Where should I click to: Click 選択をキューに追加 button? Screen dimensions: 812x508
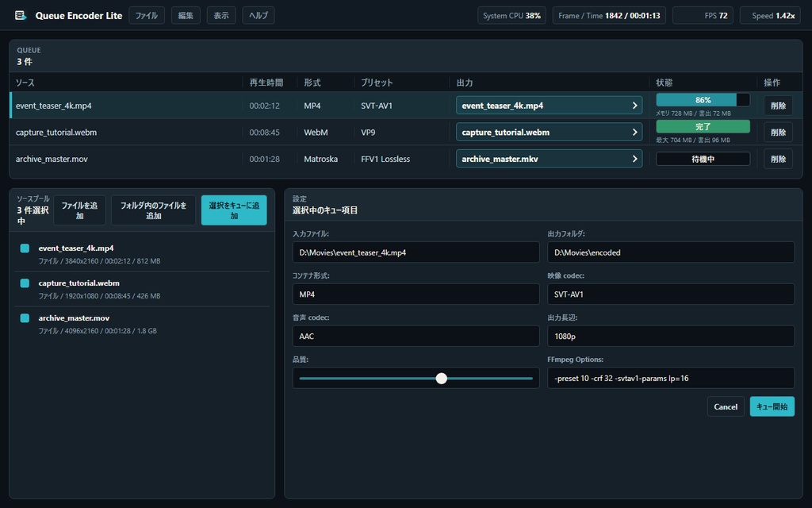[234, 210]
